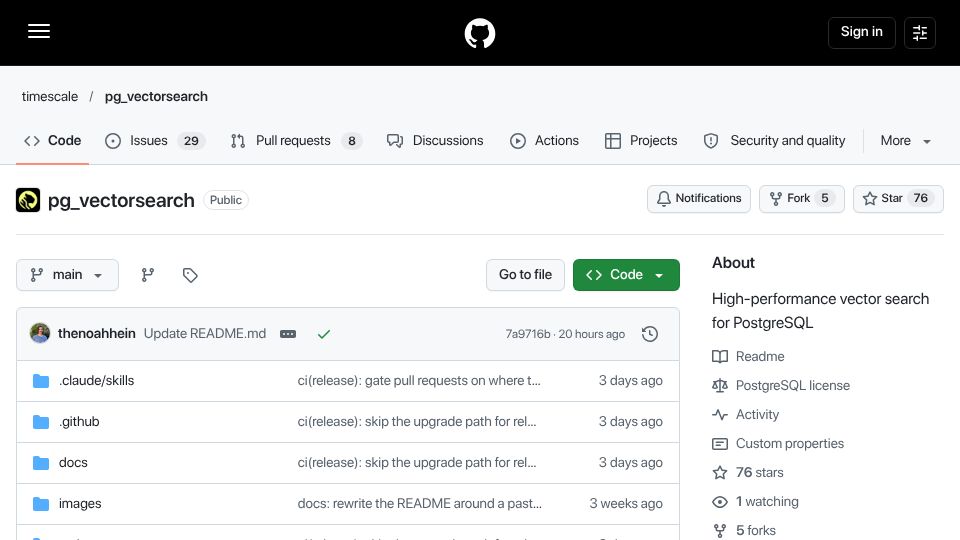Switch to the Projects tab
Viewport: 960px width, 540px height.
coord(641,141)
